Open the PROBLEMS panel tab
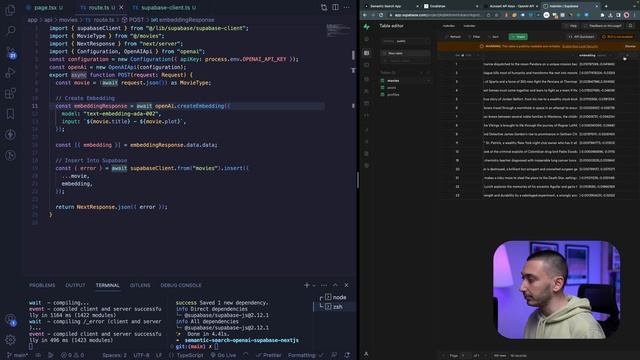 (x=42, y=285)
